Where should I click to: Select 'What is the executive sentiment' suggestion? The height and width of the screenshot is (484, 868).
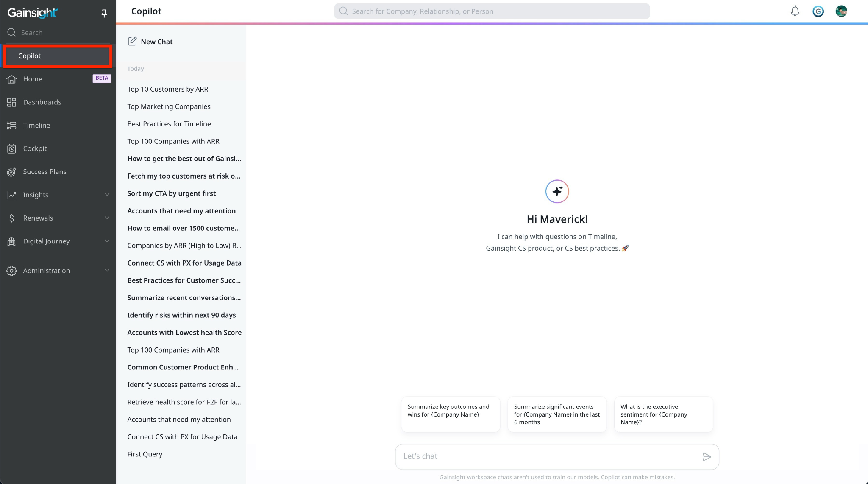click(664, 414)
